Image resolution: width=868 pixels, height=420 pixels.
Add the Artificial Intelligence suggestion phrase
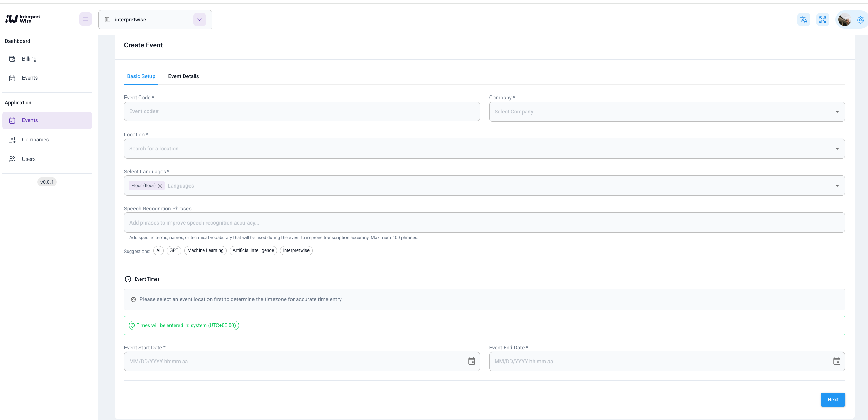253,250
